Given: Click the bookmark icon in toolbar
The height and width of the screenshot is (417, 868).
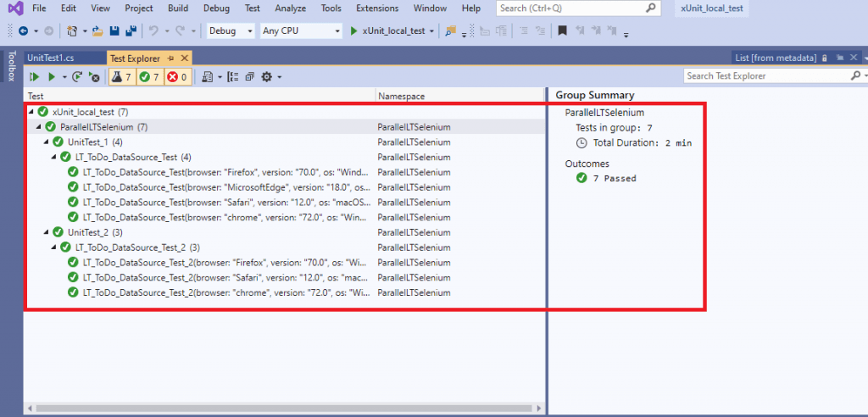Looking at the screenshot, I should [562, 31].
